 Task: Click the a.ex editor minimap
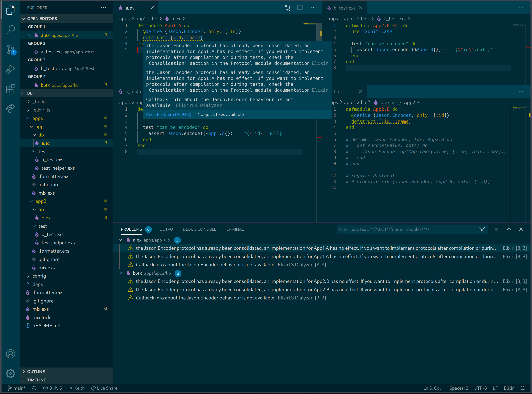click(x=310, y=31)
